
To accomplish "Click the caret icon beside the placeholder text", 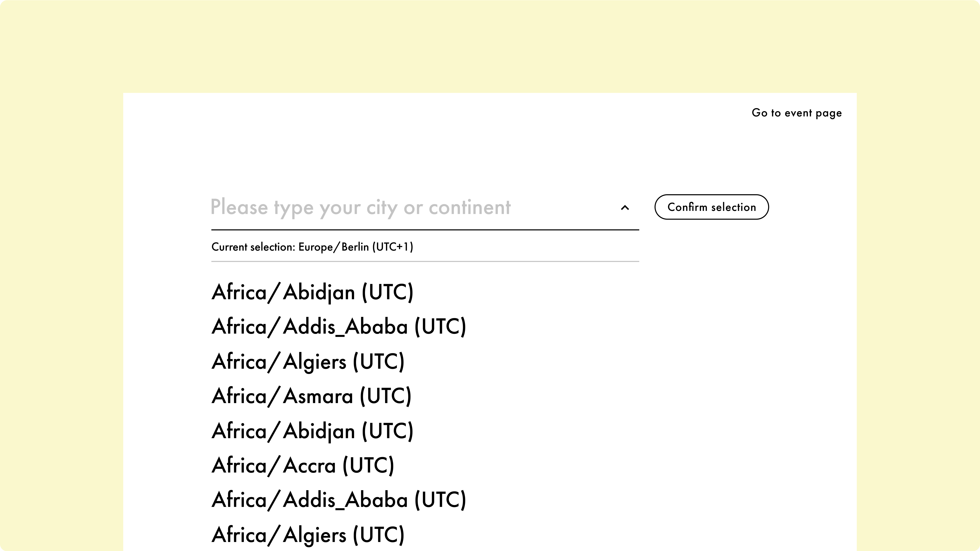I will (x=625, y=208).
